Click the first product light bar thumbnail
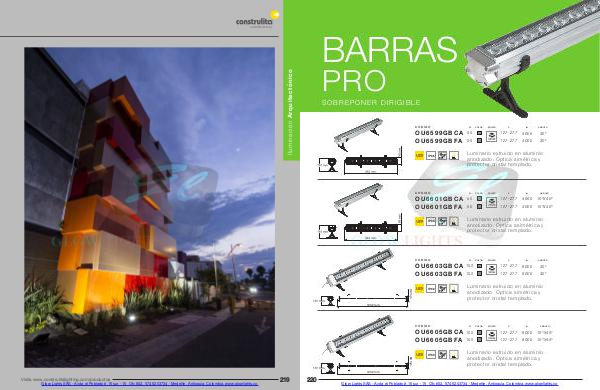600x390 pixels. (358, 135)
